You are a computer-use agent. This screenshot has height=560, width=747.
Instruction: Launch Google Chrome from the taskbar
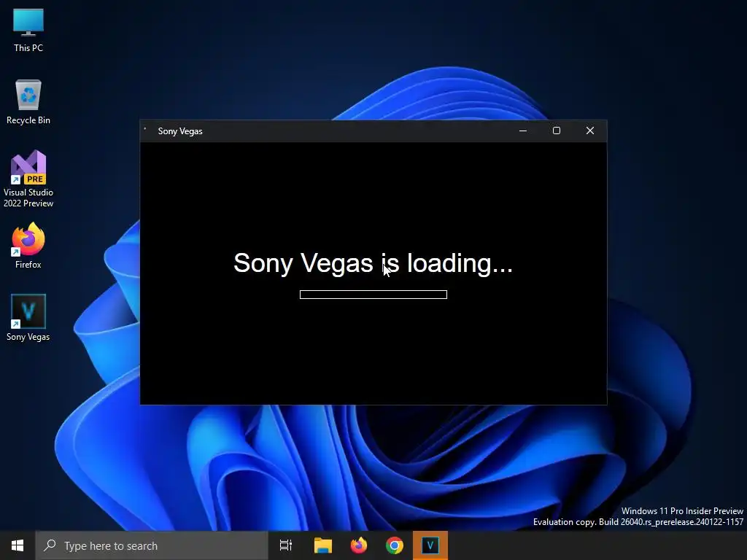395,545
